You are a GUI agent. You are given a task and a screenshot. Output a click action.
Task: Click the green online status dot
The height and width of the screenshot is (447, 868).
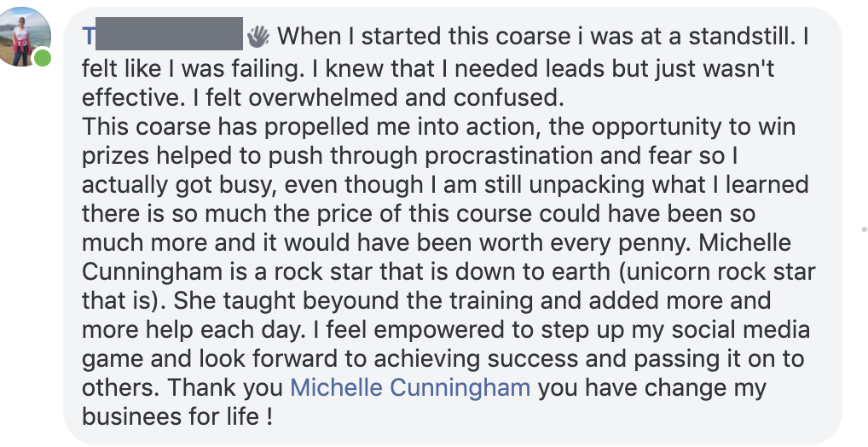42,58
